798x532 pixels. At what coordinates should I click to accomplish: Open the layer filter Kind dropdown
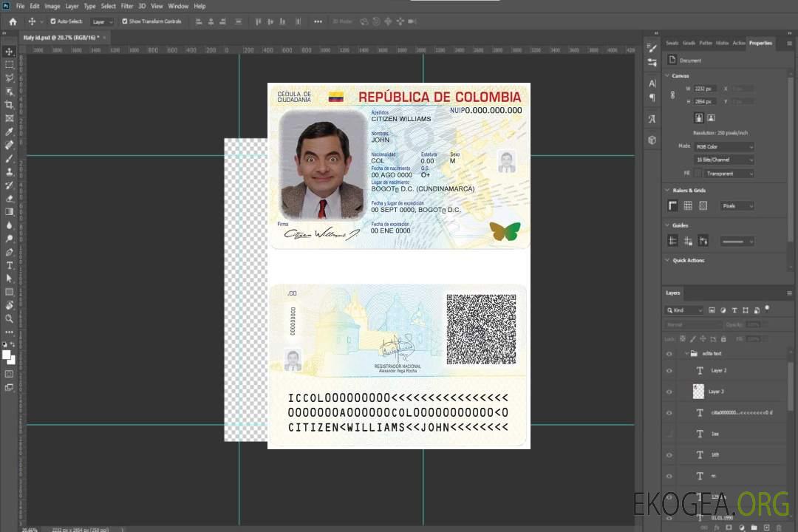click(x=684, y=310)
